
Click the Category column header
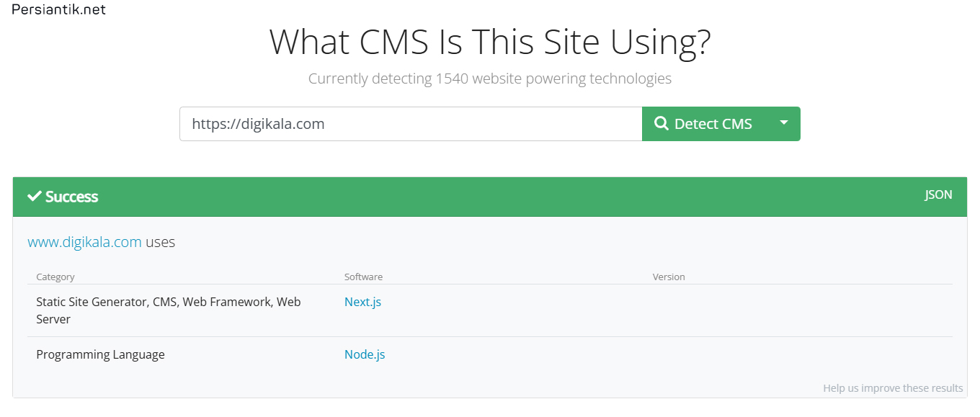[55, 277]
